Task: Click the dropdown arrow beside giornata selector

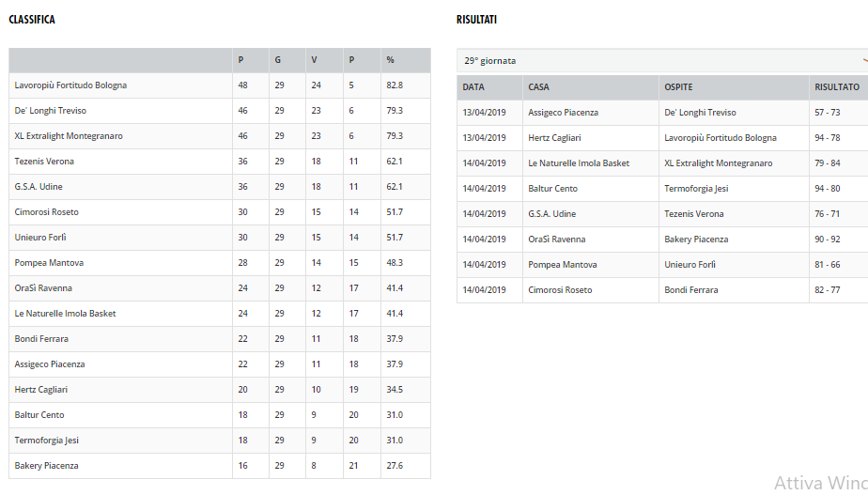Action: tap(864, 60)
